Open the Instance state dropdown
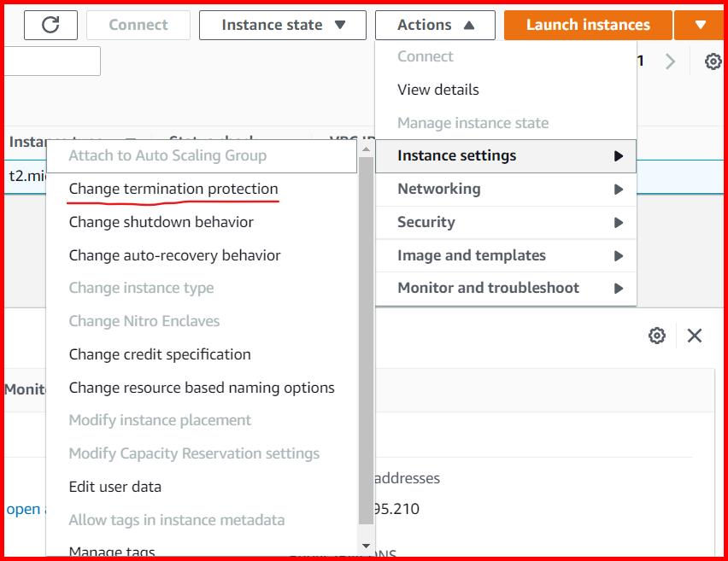 pyautogui.click(x=282, y=25)
